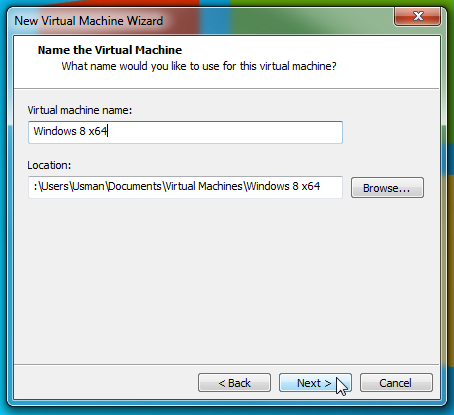454x415 pixels.
Task: Click the 'Location:' label
Action: click(49, 165)
